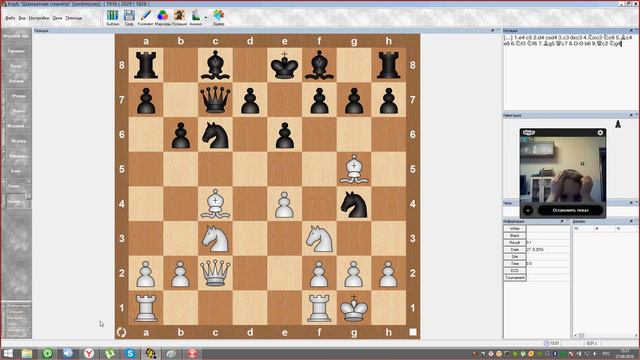Image resolution: width=640 pixels, height=360 pixels.
Task: Click the game notation move text
Action: point(567,40)
